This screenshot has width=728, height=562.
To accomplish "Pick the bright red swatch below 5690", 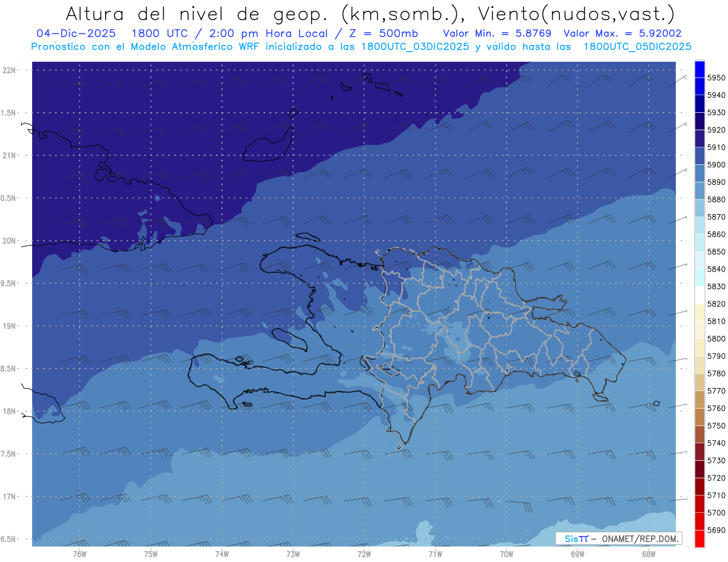I will click(x=699, y=538).
